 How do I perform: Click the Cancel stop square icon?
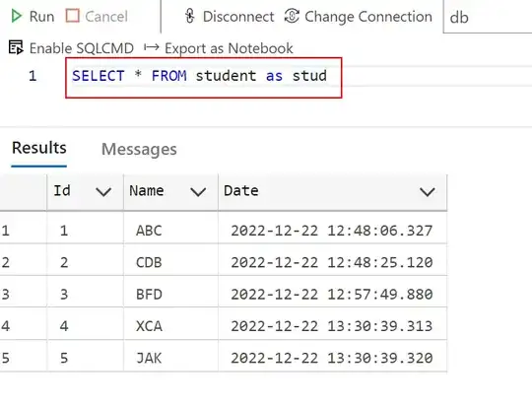(x=72, y=16)
